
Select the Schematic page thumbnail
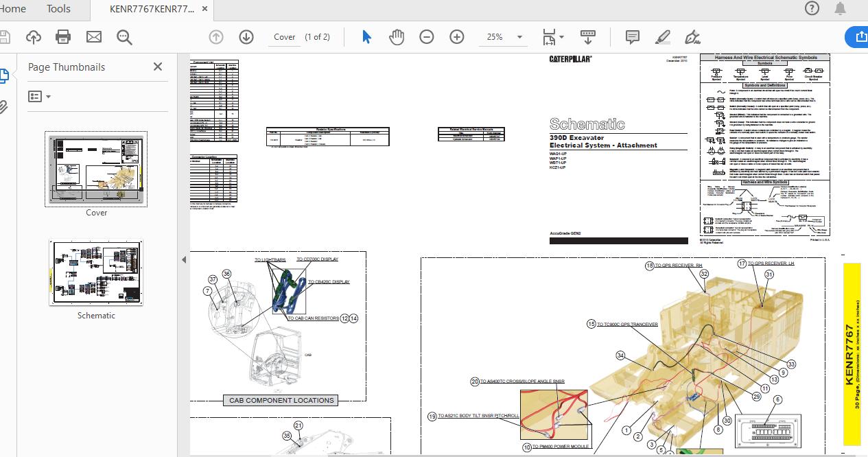(96, 272)
